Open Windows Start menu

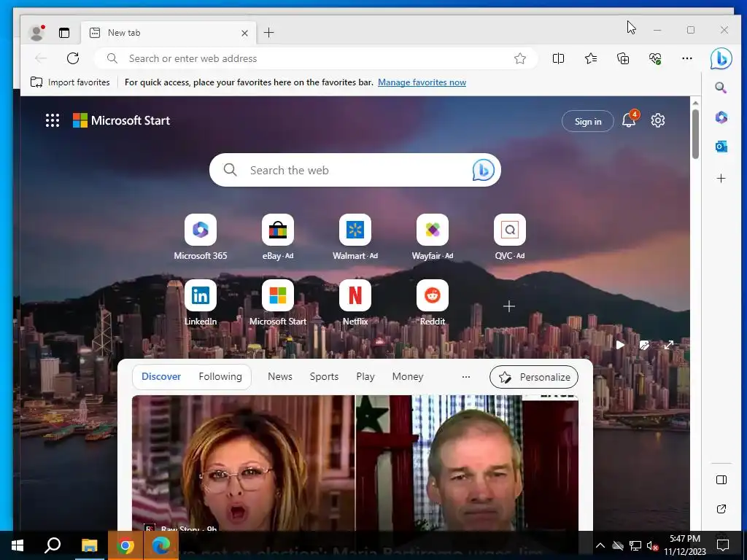(18, 545)
